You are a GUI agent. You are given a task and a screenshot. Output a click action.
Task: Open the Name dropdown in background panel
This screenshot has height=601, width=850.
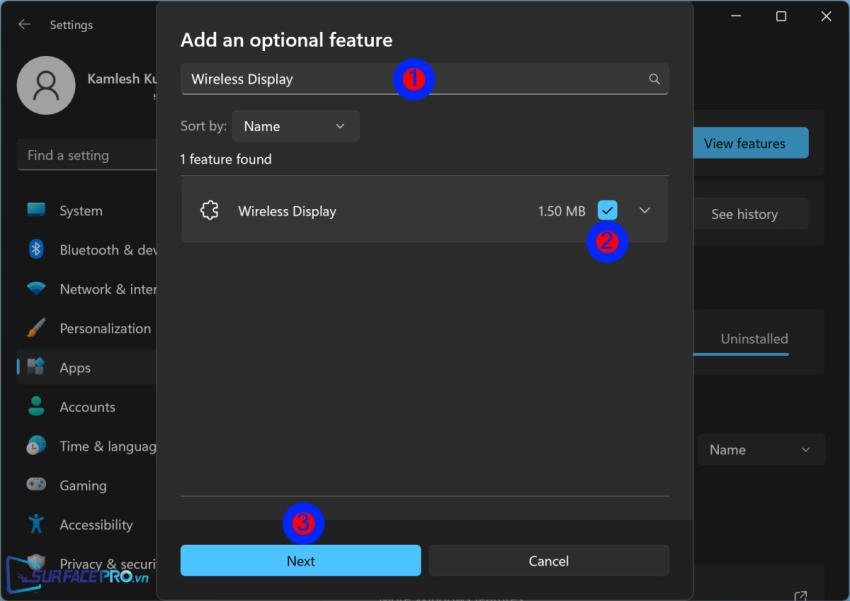pyautogui.click(x=760, y=450)
